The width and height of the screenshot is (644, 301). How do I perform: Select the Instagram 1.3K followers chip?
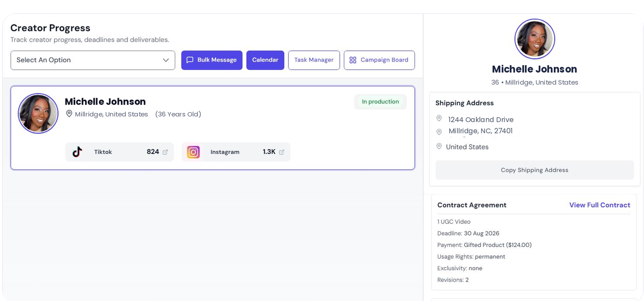pyautogui.click(x=236, y=152)
